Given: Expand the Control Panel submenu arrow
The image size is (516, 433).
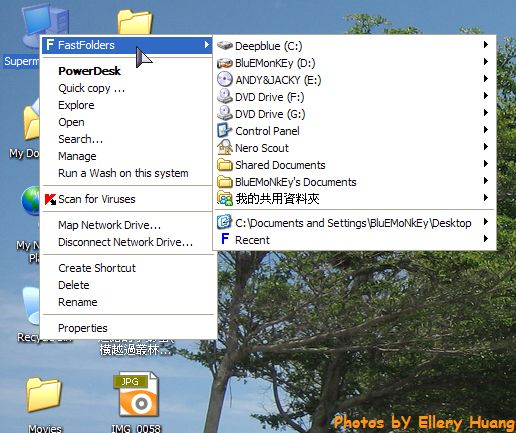Looking at the screenshot, I should click(486, 129).
